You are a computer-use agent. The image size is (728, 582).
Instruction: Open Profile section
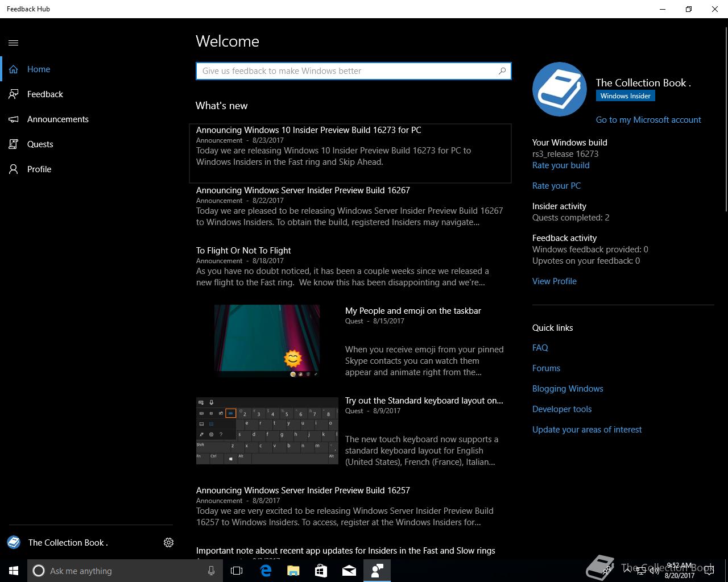coord(91,169)
